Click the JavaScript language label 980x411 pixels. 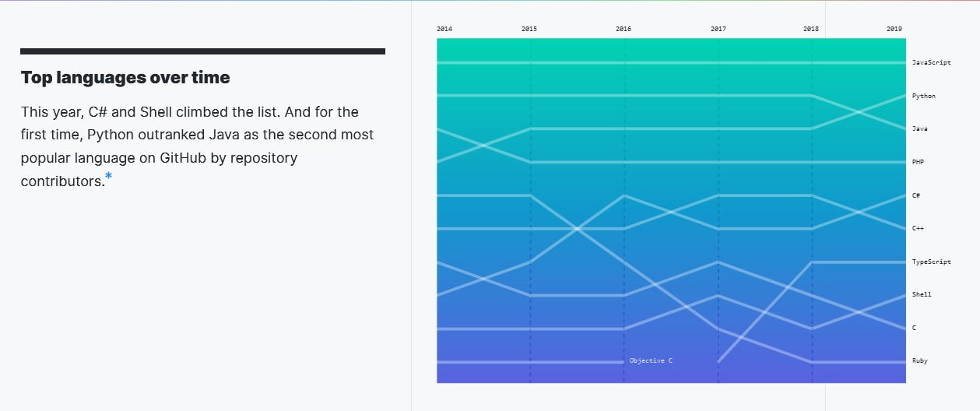point(931,62)
